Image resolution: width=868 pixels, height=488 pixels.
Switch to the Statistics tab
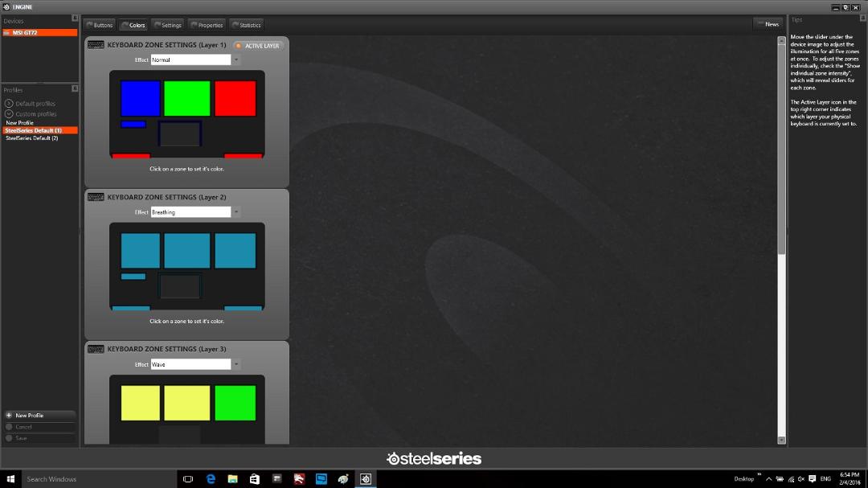[247, 26]
